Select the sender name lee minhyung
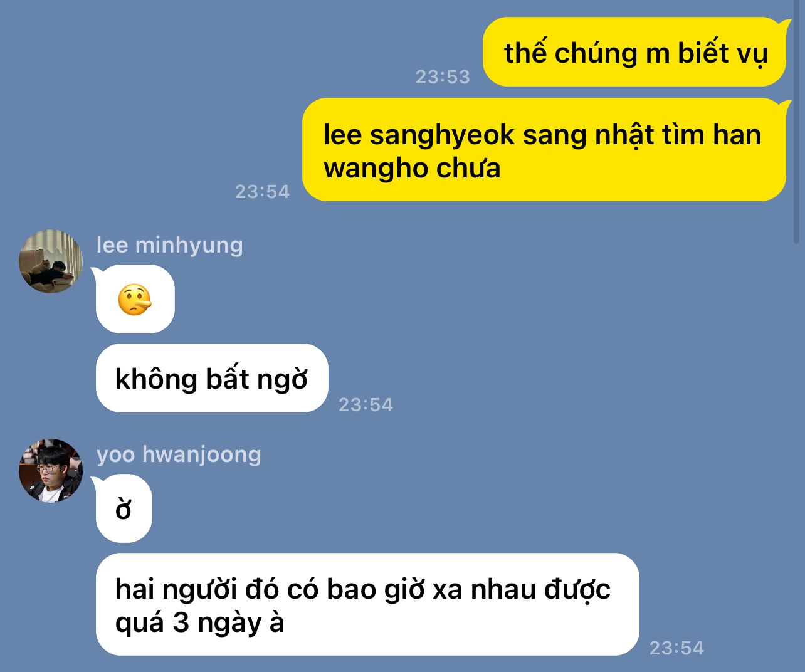 coord(170,244)
